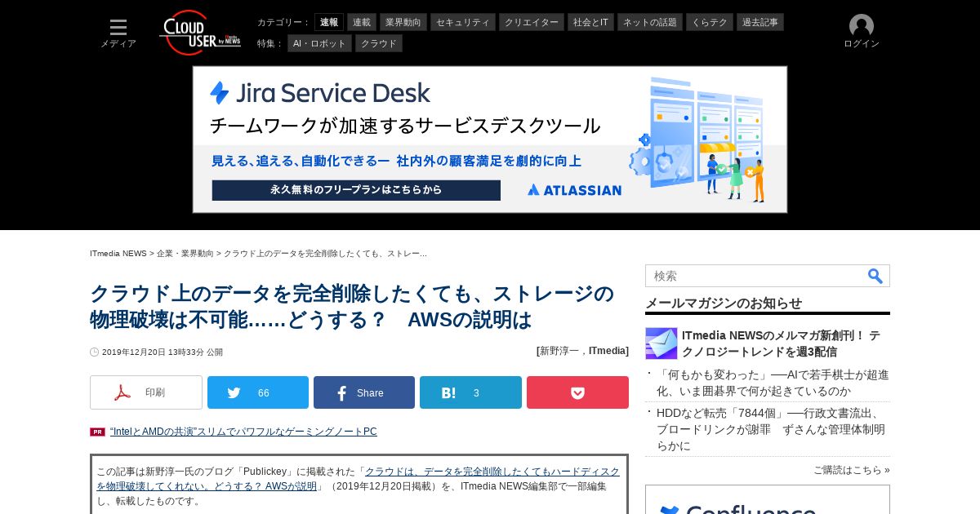
Task: Click the Jira Service Desk banner ad
Action: (490, 140)
